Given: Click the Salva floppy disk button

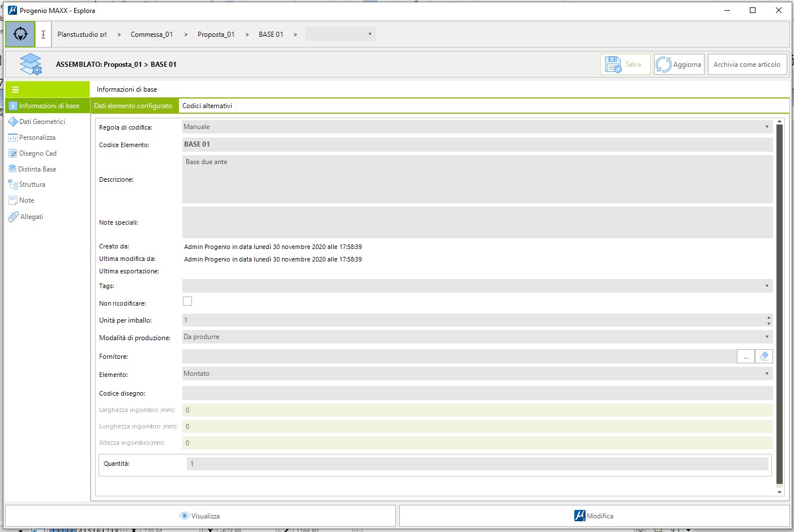Looking at the screenshot, I should [625, 65].
